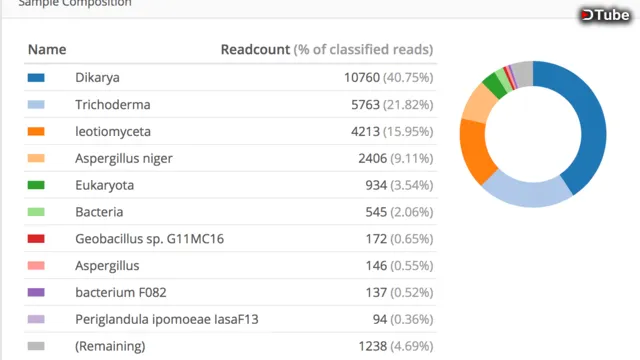Click the orange segment of the donut chart
The image size is (640, 360).
[474, 149]
